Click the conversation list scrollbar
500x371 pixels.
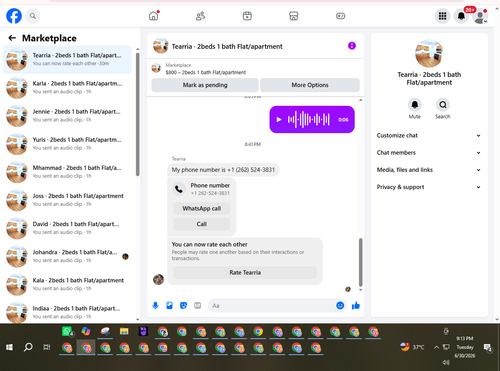[137, 113]
